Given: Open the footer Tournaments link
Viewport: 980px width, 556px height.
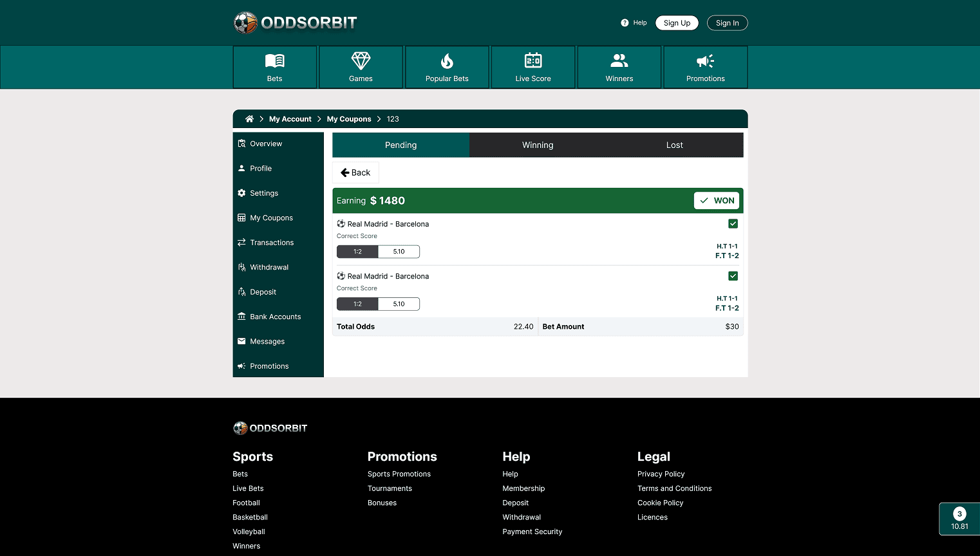Looking at the screenshot, I should [x=390, y=488].
